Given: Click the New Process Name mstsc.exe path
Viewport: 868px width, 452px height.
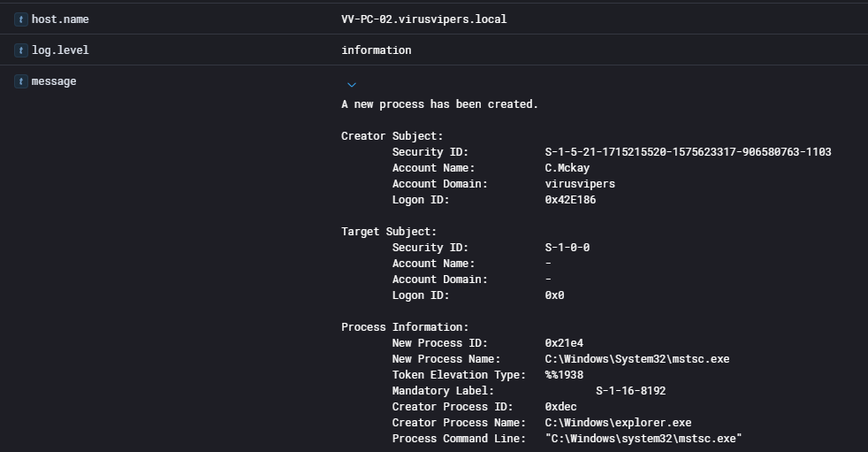Looking at the screenshot, I should click(637, 359).
